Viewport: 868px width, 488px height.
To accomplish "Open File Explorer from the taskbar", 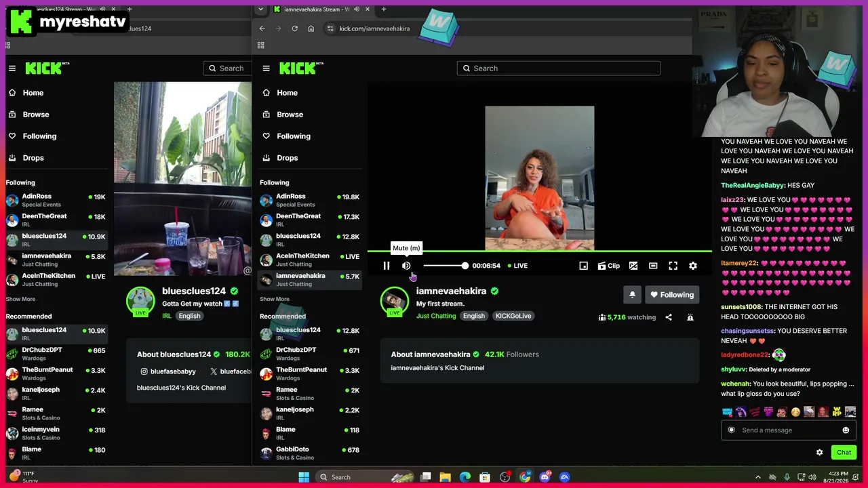I will point(446,477).
